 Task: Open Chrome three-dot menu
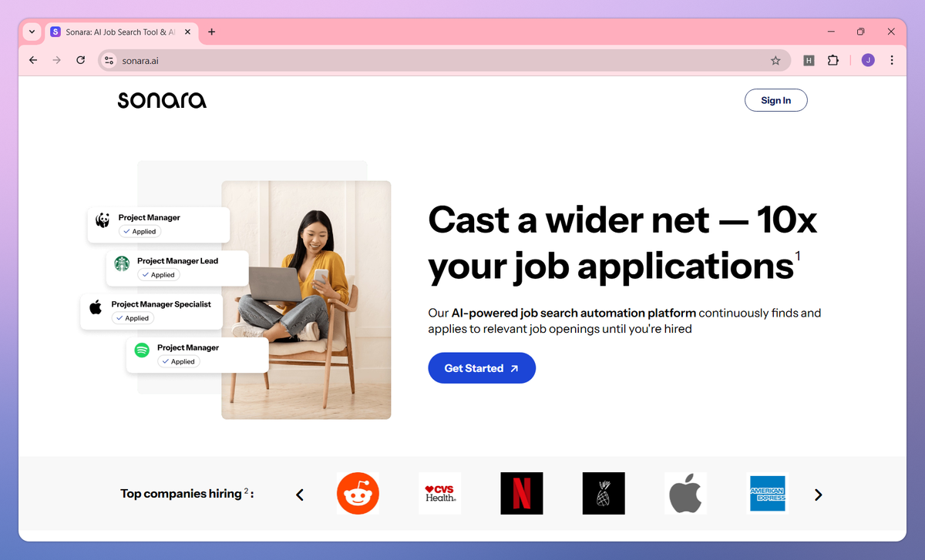click(x=892, y=60)
